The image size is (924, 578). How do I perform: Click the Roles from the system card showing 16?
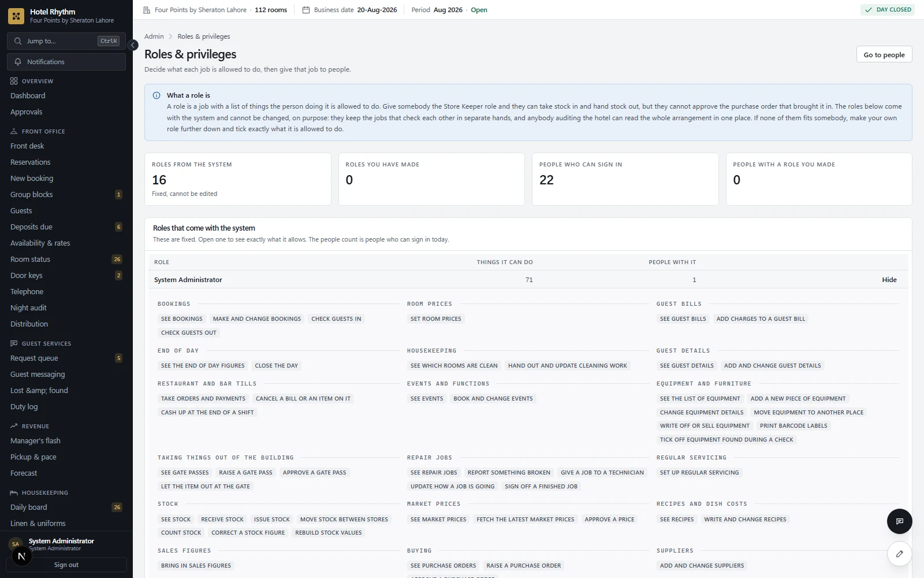coord(238,179)
